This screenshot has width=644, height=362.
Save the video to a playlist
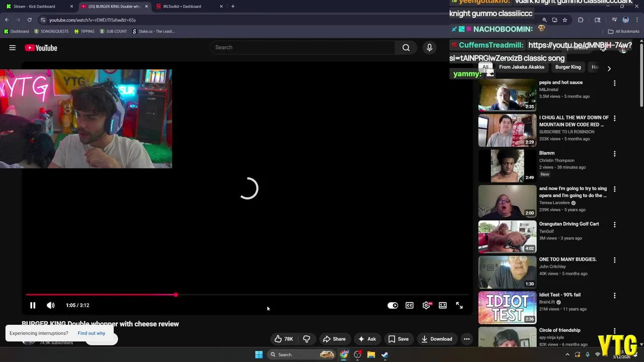click(x=398, y=339)
